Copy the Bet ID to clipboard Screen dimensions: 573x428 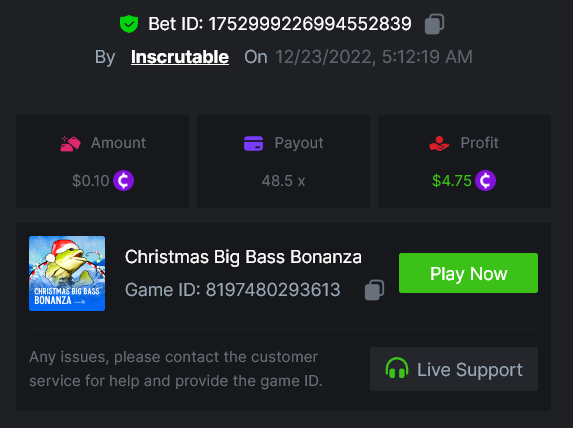click(x=435, y=24)
